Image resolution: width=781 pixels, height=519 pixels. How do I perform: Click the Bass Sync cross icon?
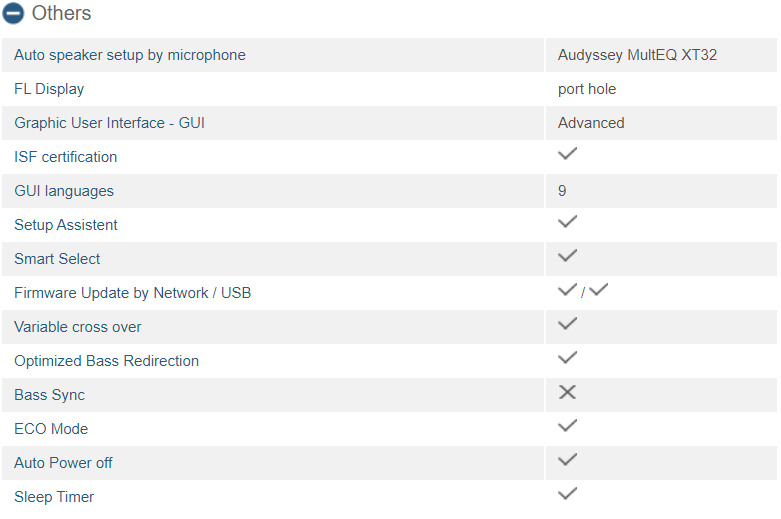point(567,392)
